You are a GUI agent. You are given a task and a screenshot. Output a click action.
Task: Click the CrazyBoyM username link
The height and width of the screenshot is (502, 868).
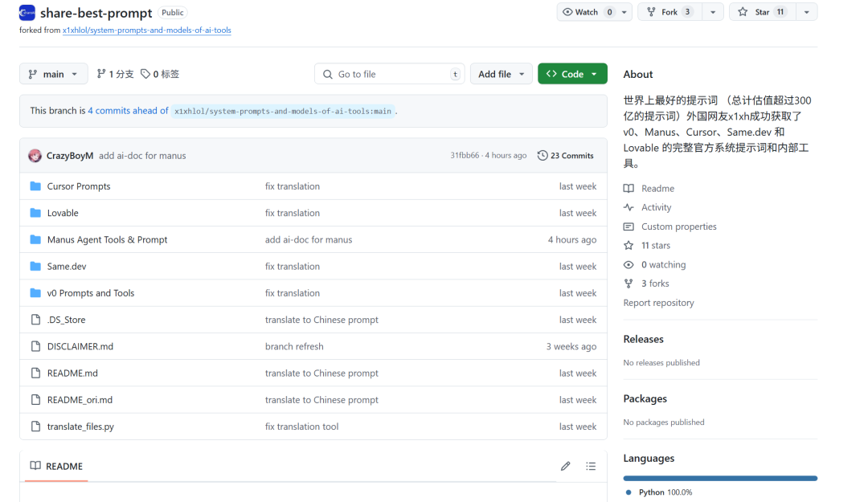tap(70, 156)
